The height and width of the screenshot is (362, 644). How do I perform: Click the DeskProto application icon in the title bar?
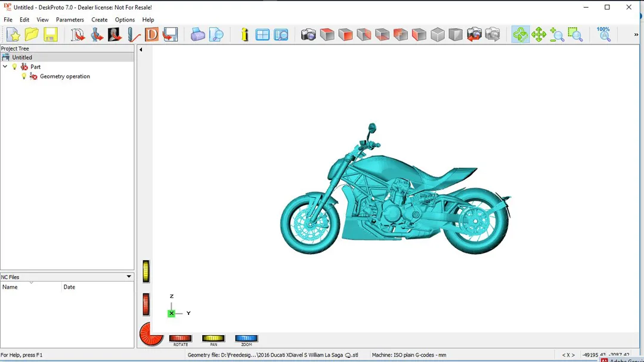pos(7,7)
